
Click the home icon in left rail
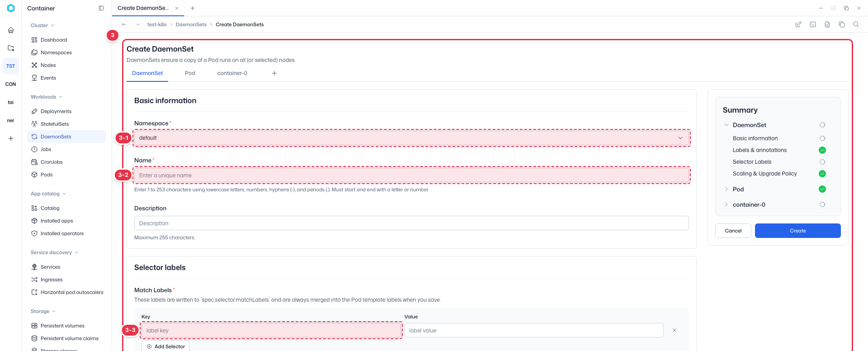coord(11,30)
